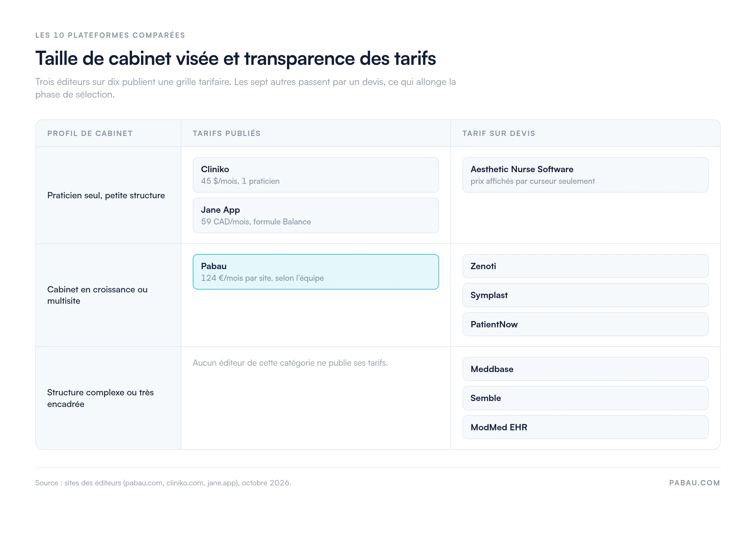Click the Meddbase card
Viewport: 756px width, 554px height.
click(585, 369)
